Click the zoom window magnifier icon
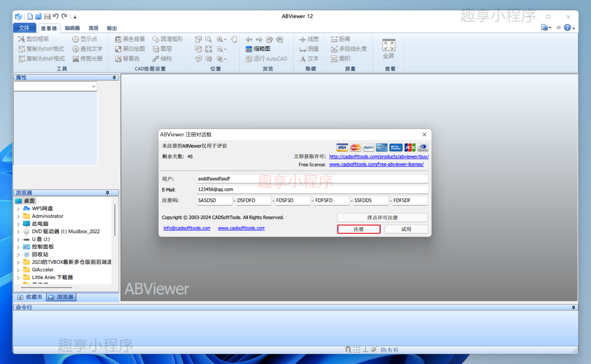This screenshot has width=591, height=364. tap(208, 39)
